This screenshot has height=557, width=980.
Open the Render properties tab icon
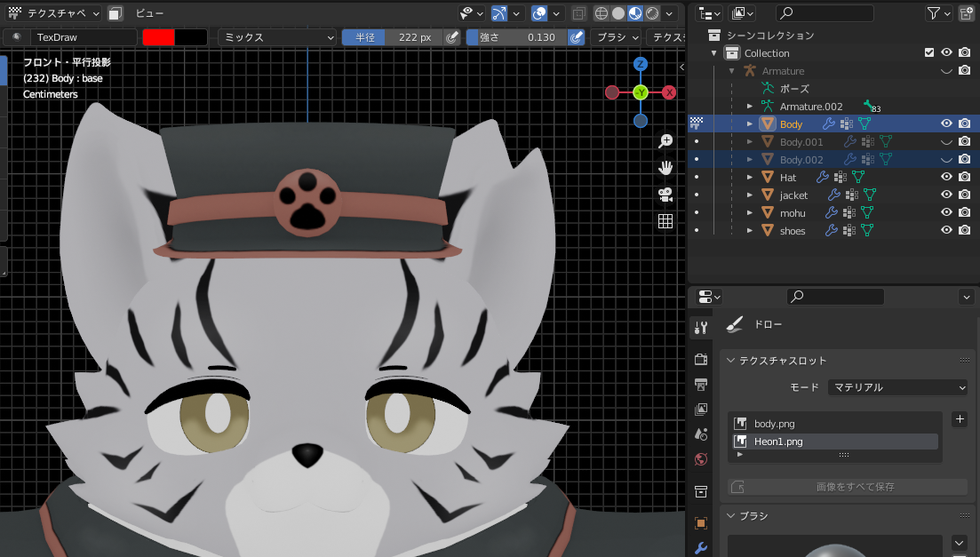coord(701,359)
